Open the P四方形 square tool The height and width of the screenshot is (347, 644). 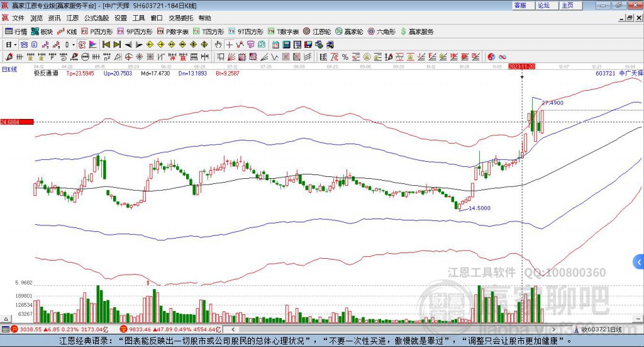[x=97, y=31]
